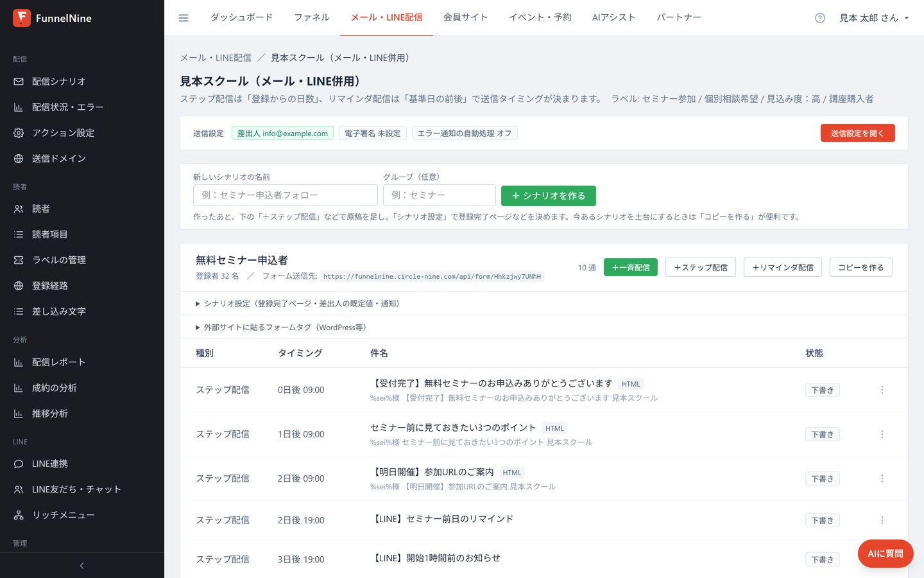This screenshot has height=578, width=924.
Task: Switch to the 会員サイト tab
Action: 466,17
